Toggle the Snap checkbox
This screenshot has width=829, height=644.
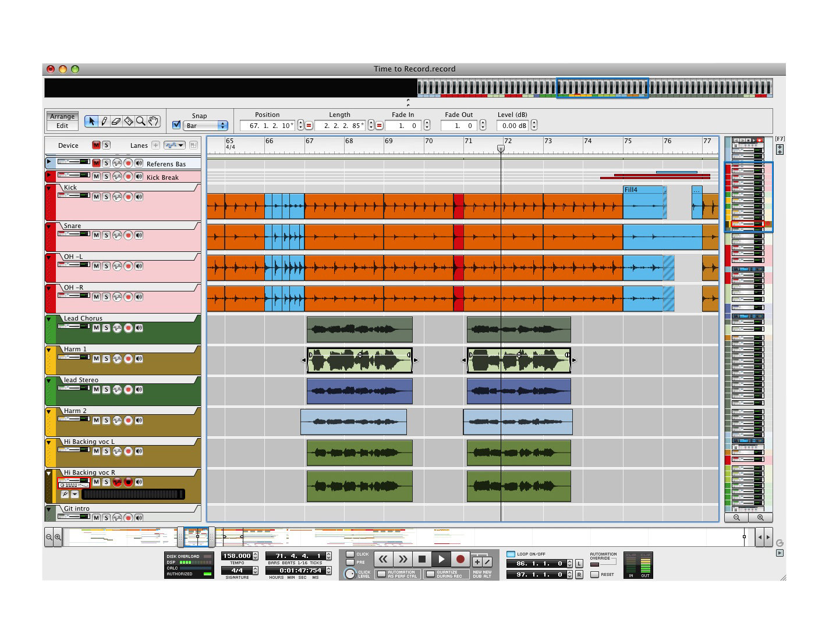pyautogui.click(x=177, y=125)
